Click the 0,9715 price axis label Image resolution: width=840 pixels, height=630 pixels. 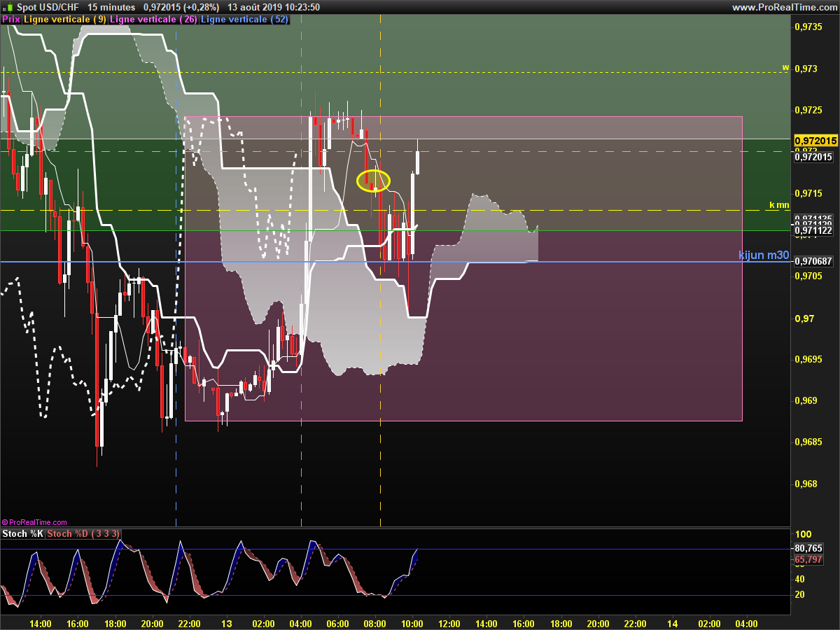(x=808, y=193)
